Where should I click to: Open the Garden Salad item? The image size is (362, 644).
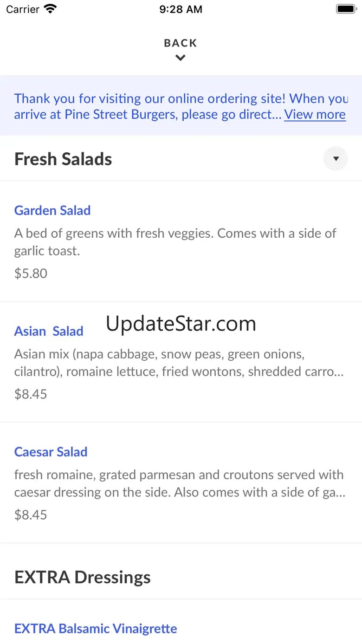click(x=52, y=210)
